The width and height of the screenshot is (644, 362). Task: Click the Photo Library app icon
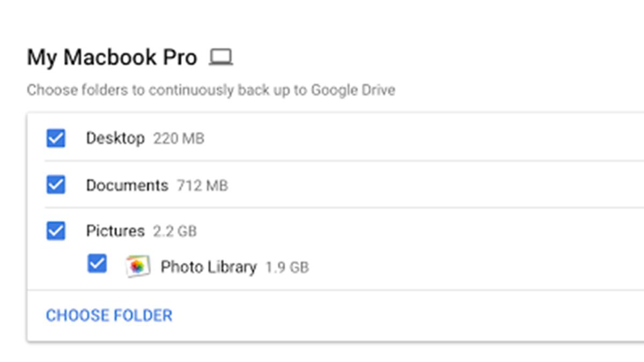[x=137, y=266]
